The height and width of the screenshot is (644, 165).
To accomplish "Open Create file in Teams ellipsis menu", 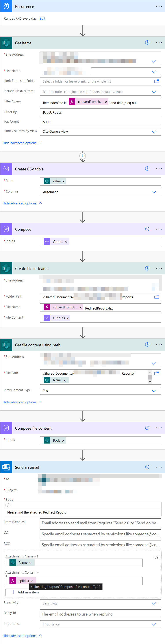I will coord(159,268).
